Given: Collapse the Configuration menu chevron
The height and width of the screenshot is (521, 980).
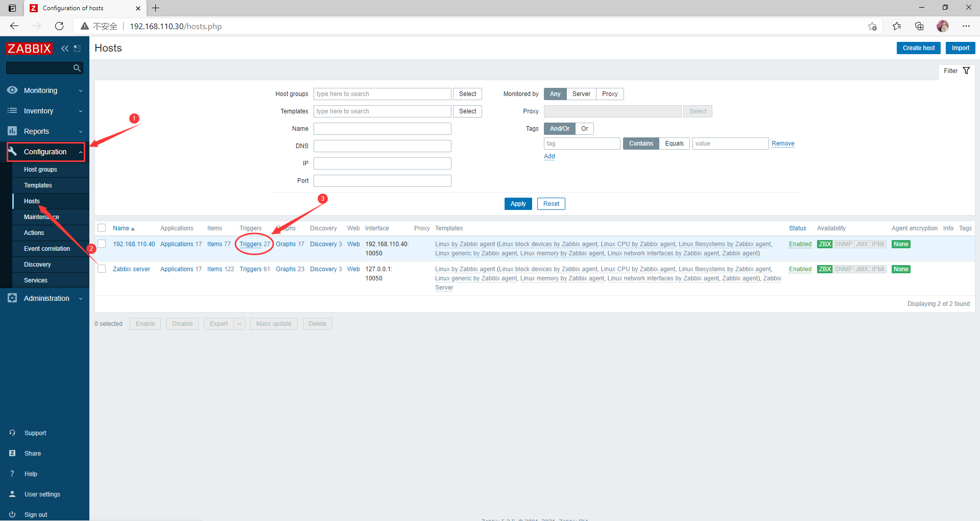Looking at the screenshot, I should (x=81, y=152).
